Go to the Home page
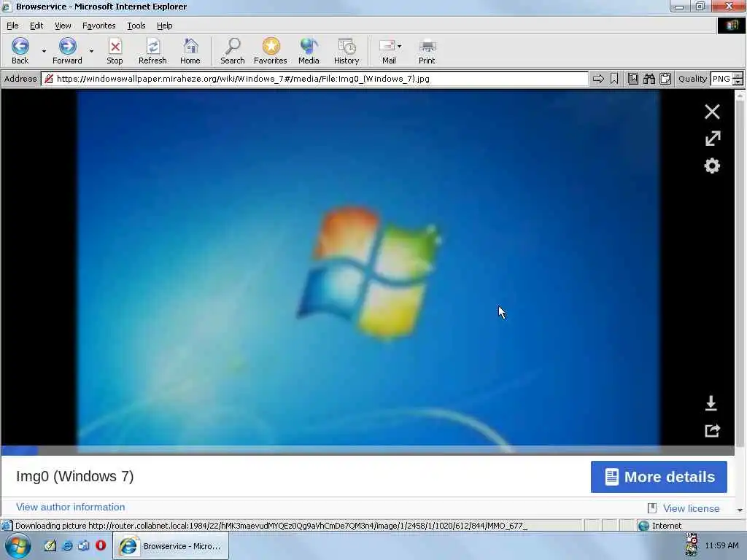 (190, 50)
